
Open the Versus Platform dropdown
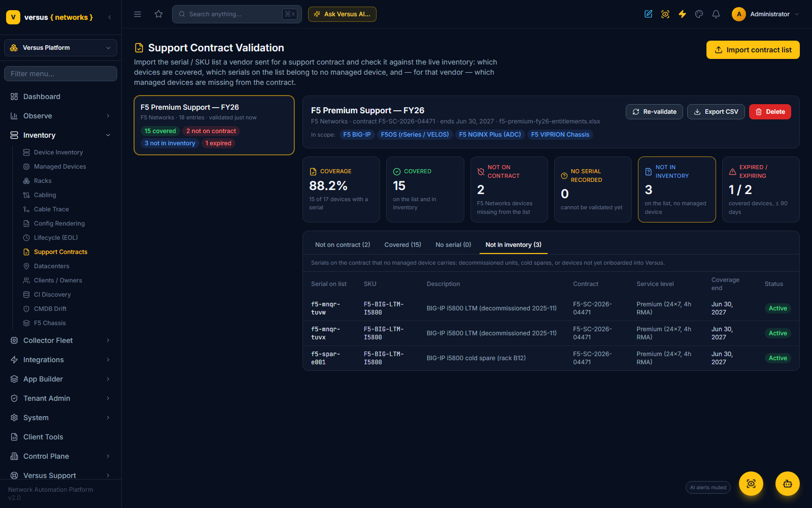coord(60,48)
